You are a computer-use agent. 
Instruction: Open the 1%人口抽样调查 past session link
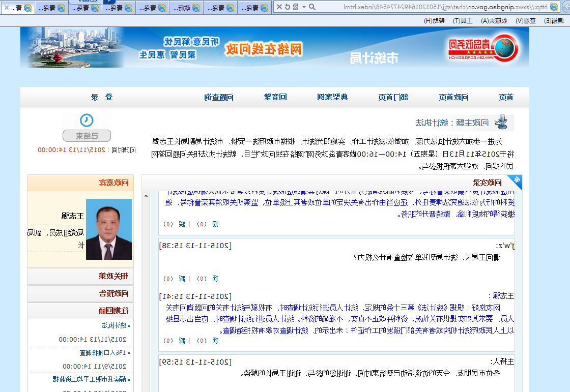(x=103, y=353)
